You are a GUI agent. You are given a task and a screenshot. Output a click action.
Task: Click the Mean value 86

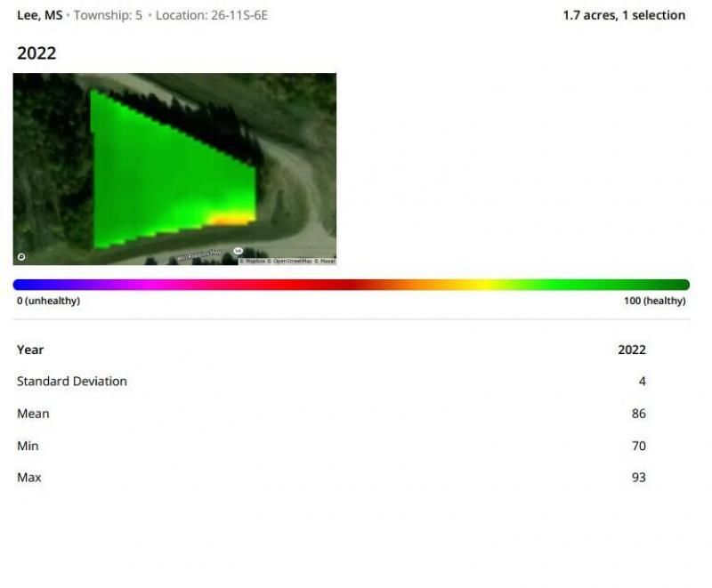click(x=639, y=414)
